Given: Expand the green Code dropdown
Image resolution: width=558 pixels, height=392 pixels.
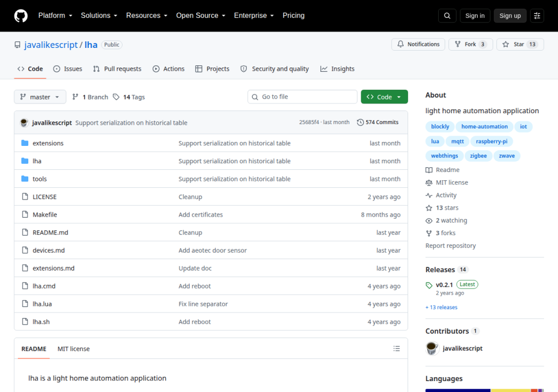Looking at the screenshot, I should [384, 97].
